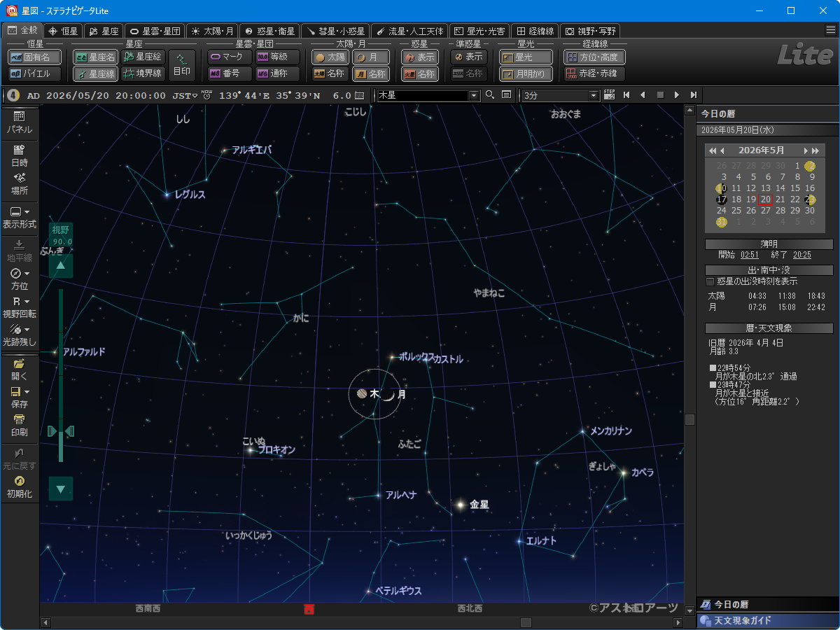The height and width of the screenshot is (630, 840).
Task: Click the search magnifier beside 木星 box
Action: pyautogui.click(x=490, y=95)
